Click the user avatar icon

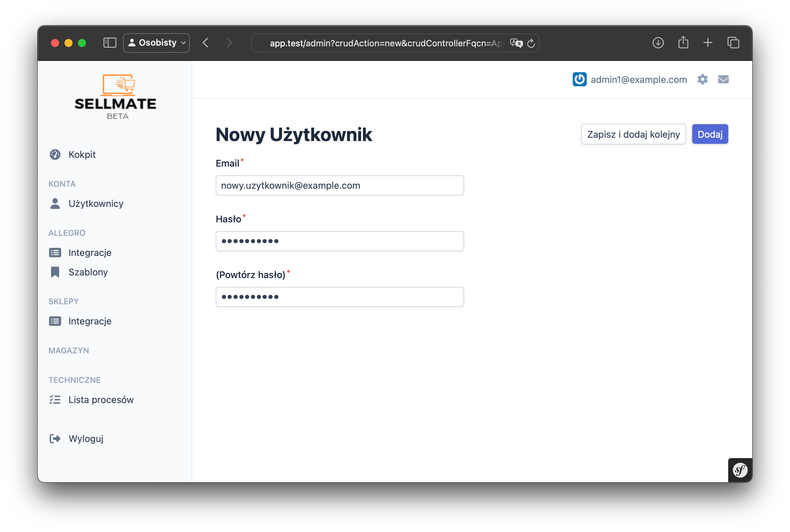[579, 79]
